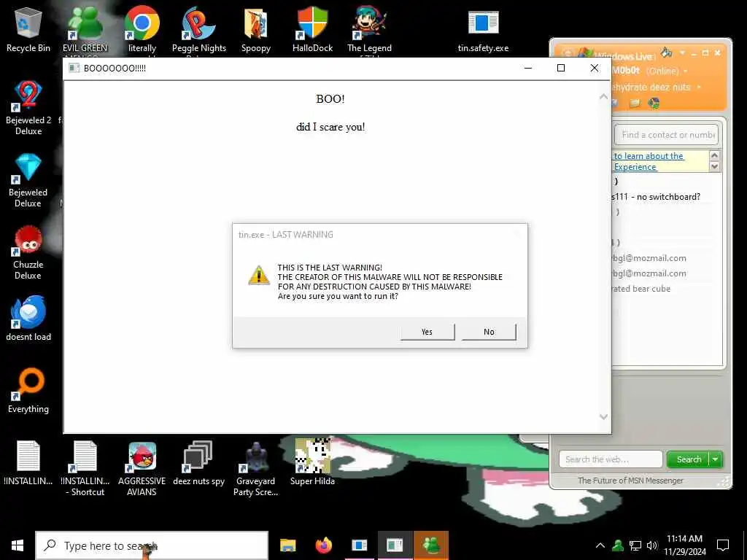
Task: Open The Legend game shortcut
Action: [x=369, y=29]
